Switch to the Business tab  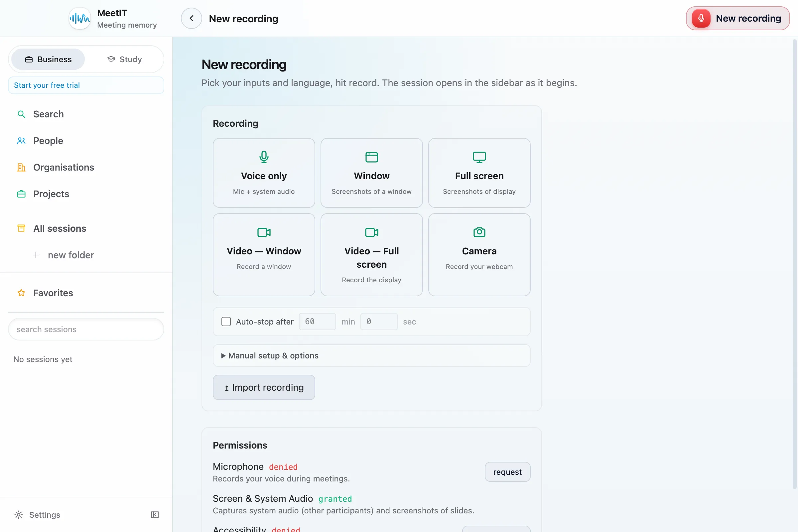click(x=48, y=60)
